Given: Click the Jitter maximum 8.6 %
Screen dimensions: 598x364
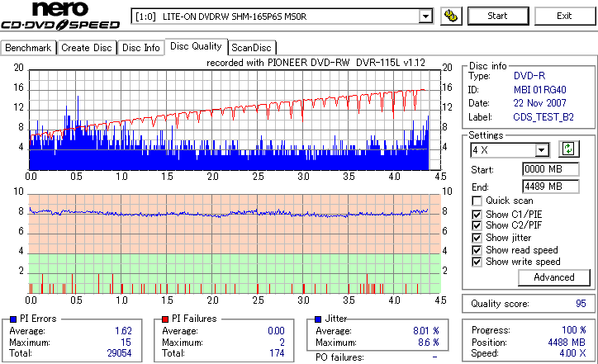Looking at the screenshot, I should 429,343.
